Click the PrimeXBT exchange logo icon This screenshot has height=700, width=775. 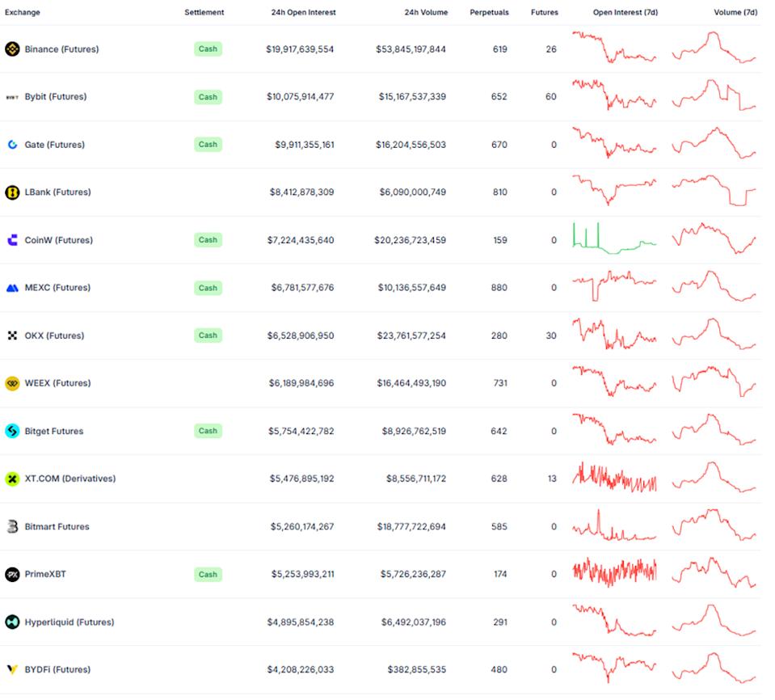pyautogui.click(x=12, y=575)
